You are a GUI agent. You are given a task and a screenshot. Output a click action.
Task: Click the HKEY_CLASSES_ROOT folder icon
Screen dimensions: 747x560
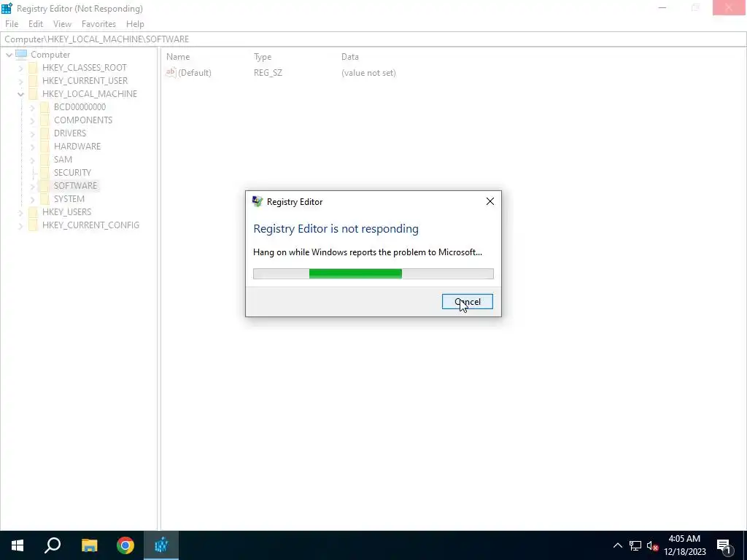tap(33, 68)
